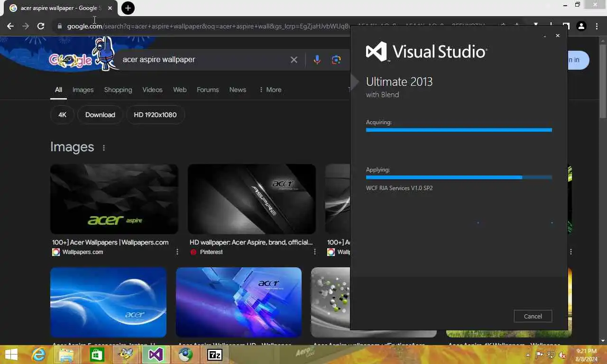The height and width of the screenshot is (364, 607).
Task: Switch to Chrome taskbar icon
Action: [185, 354]
